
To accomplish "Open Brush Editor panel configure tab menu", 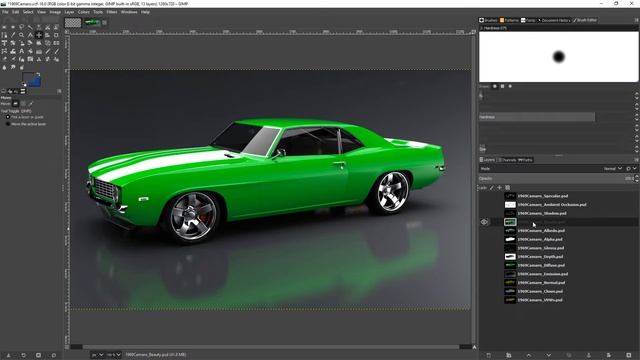I will [637, 20].
